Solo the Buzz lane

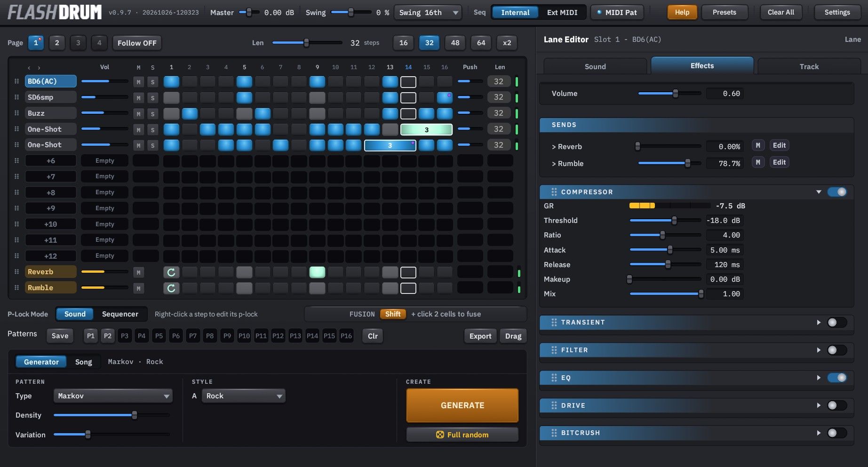pyautogui.click(x=152, y=114)
